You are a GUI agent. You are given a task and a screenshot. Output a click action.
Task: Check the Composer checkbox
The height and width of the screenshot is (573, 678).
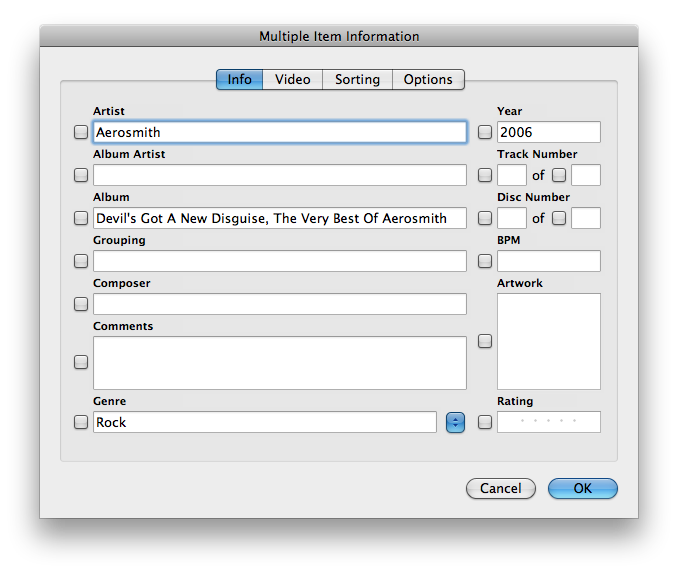coord(81,304)
